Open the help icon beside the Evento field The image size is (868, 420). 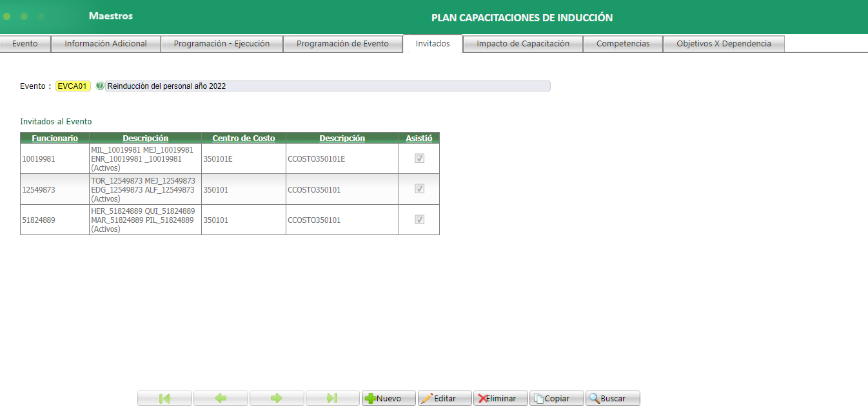point(100,85)
